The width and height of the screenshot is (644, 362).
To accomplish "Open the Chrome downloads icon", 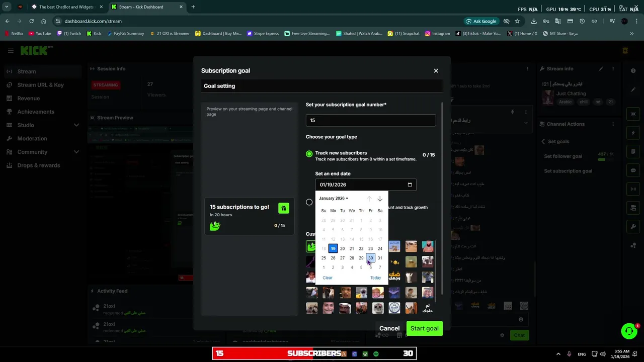I will (534, 21).
